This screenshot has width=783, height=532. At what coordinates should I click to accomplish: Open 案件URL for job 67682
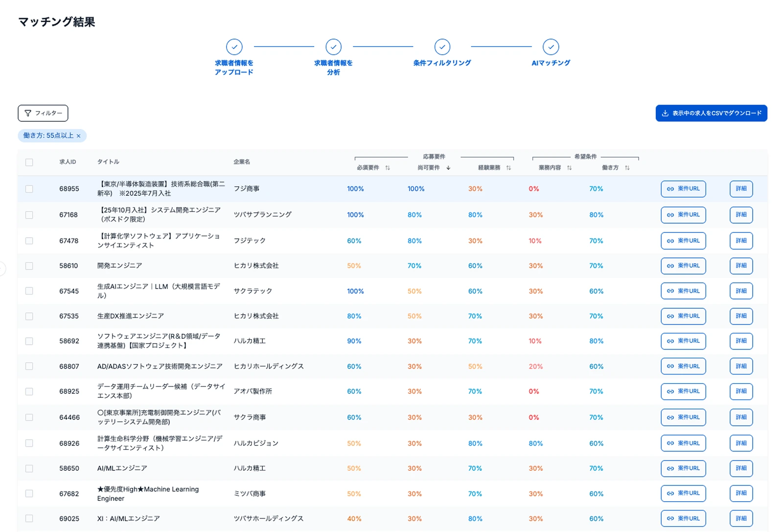pos(683,493)
